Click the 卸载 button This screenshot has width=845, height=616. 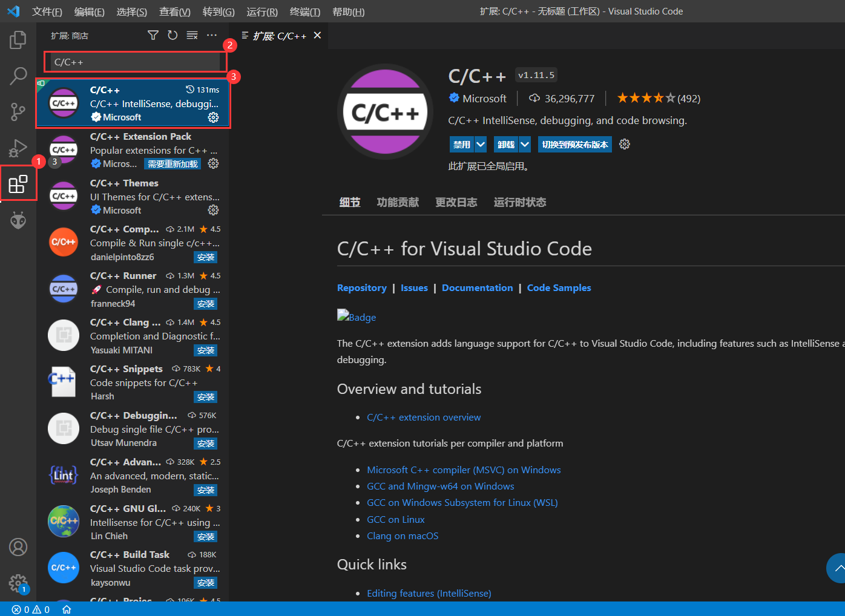[506, 144]
